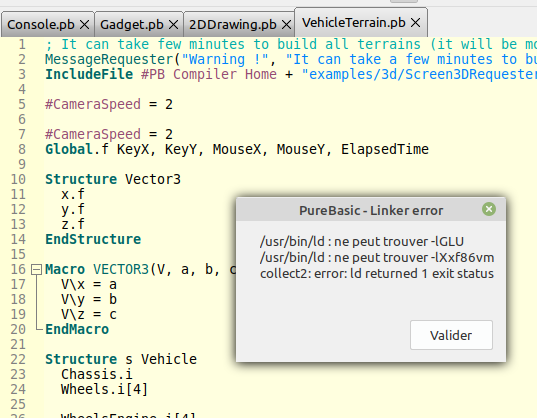Image resolution: width=537 pixels, height=418 pixels.
Task: Click the PureBasic - Linker error title bar
Action: coord(371,210)
